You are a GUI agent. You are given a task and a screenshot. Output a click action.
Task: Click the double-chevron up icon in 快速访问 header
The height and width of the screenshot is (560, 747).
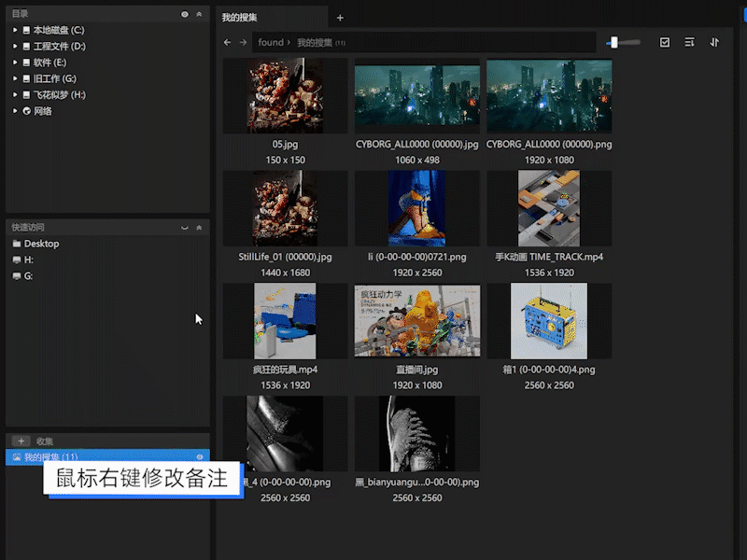pos(199,228)
